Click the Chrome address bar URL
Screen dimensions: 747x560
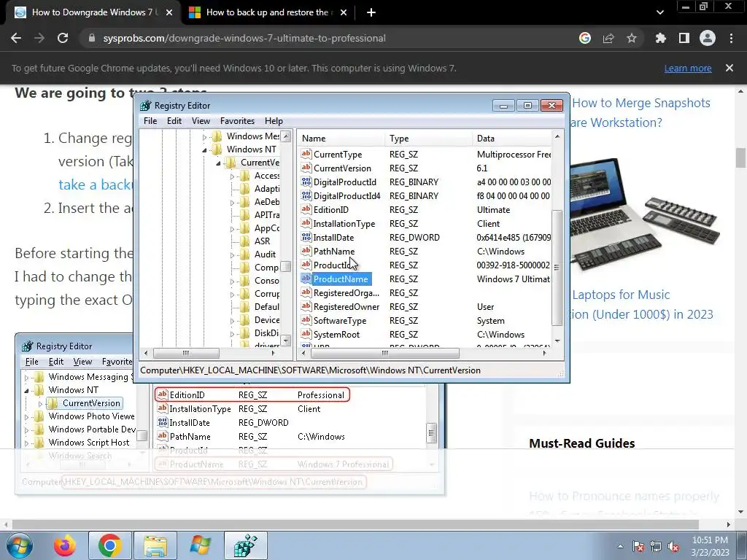(x=244, y=38)
